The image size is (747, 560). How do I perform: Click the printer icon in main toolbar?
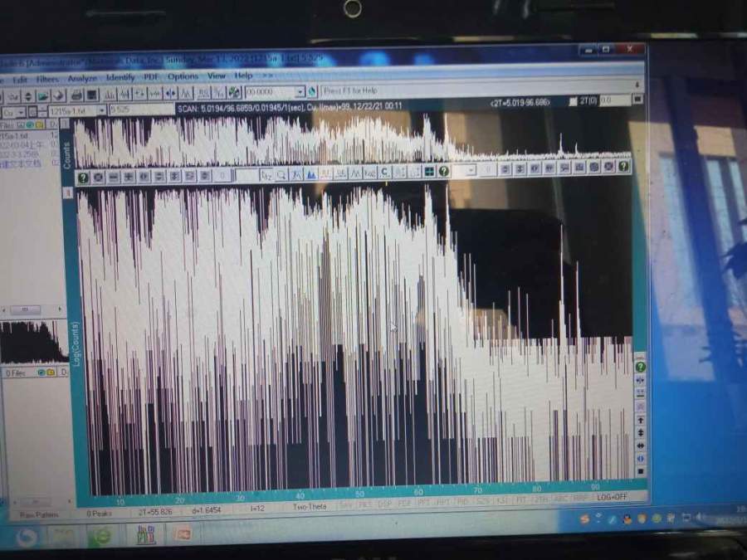(76, 95)
